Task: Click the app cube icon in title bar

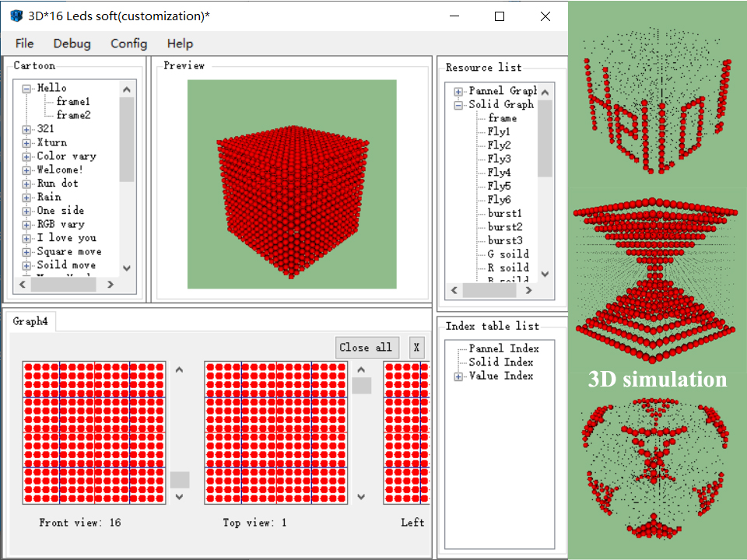Action: point(16,16)
